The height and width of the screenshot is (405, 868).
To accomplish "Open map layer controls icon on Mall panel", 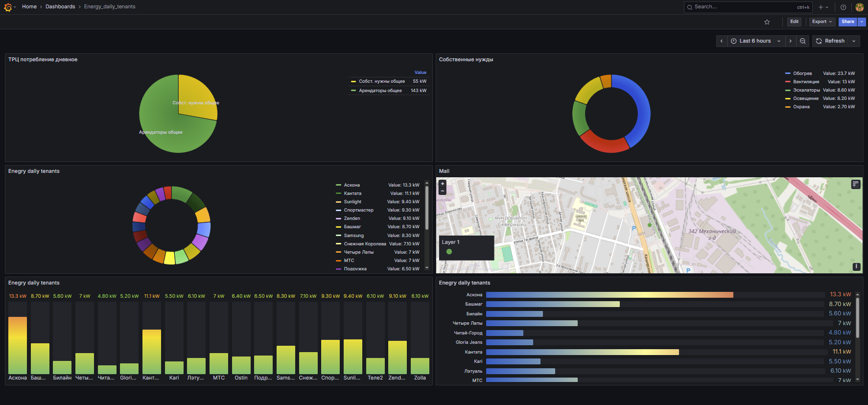I will click(856, 184).
